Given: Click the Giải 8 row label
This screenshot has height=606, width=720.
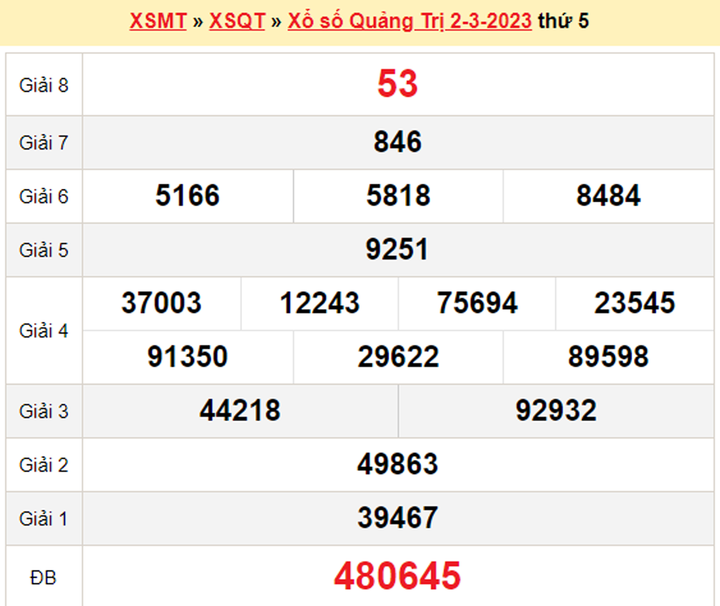Looking at the screenshot, I should point(44,85).
